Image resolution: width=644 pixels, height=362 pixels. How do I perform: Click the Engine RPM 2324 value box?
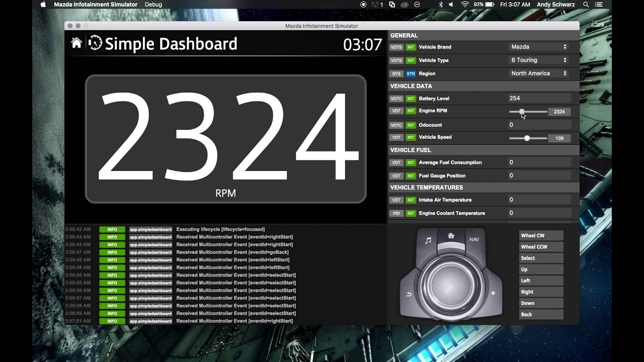[x=559, y=112]
